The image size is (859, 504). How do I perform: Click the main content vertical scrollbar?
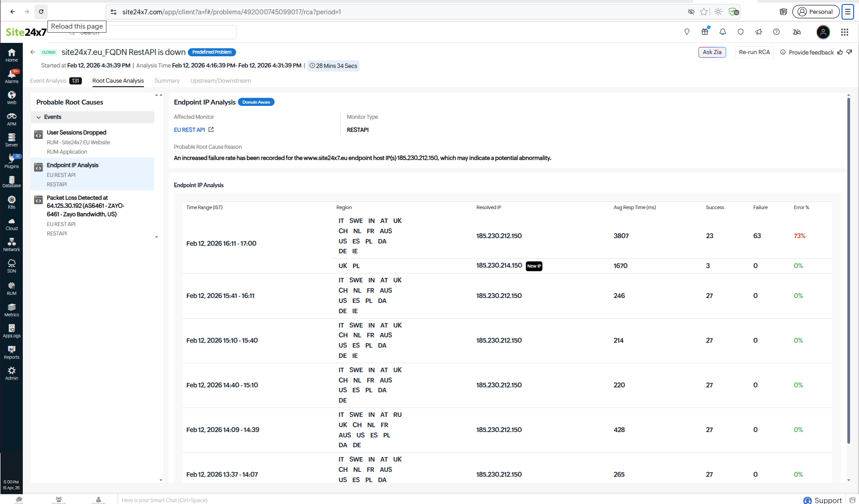click(x=848, y=270)
